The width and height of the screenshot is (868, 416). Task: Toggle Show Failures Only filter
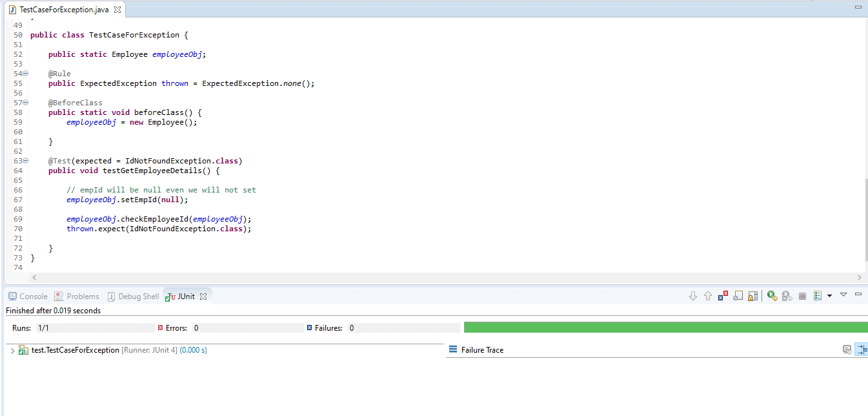pyautogui.click(x=723, y=296)
